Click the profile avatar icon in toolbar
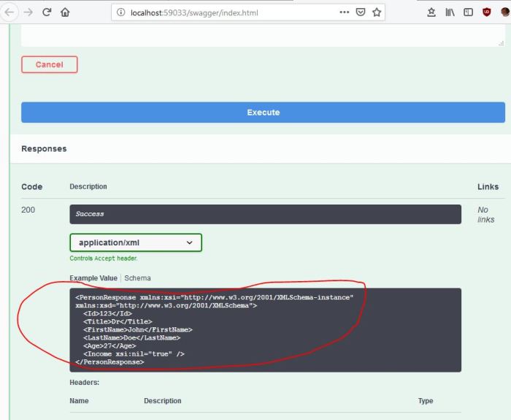This screenshot has height=420, width=511. (x=505, y=12)
